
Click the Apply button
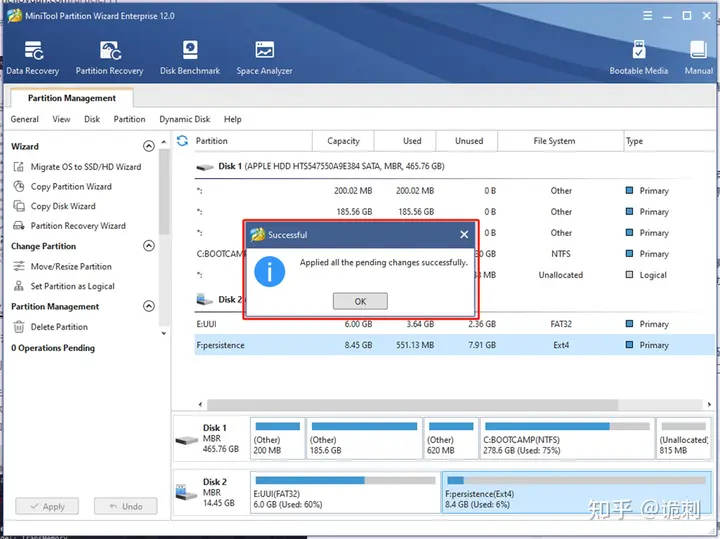pyautogui.click(x=47, y=506)
